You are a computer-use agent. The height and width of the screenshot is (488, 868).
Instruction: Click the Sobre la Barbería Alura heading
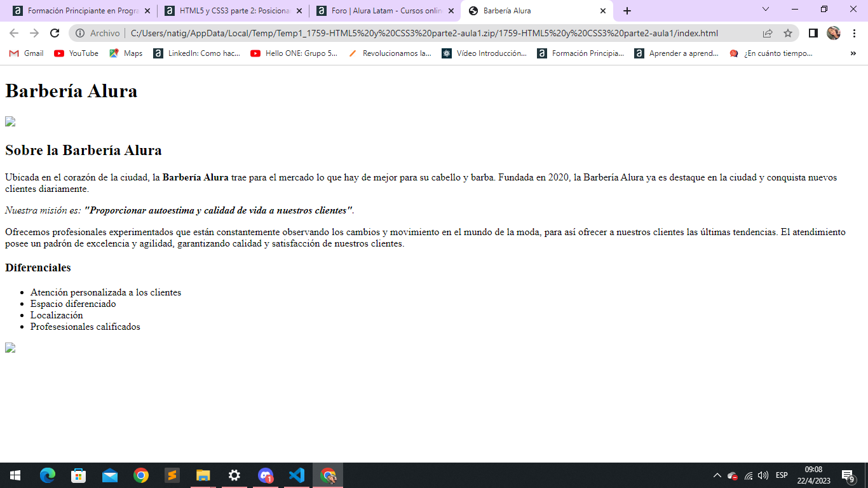point(83,151)
